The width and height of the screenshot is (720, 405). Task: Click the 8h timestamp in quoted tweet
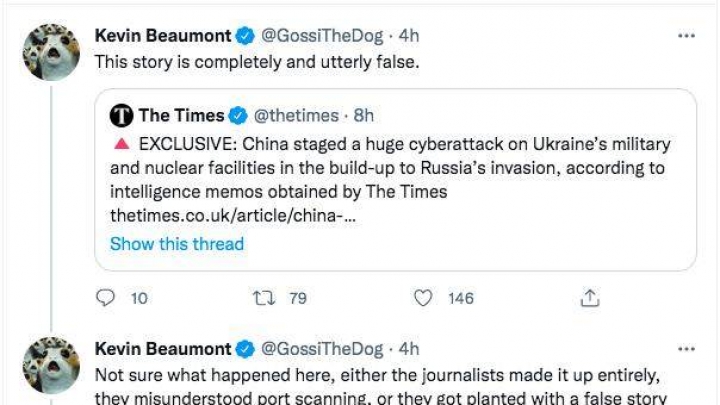tap(364, 115)
